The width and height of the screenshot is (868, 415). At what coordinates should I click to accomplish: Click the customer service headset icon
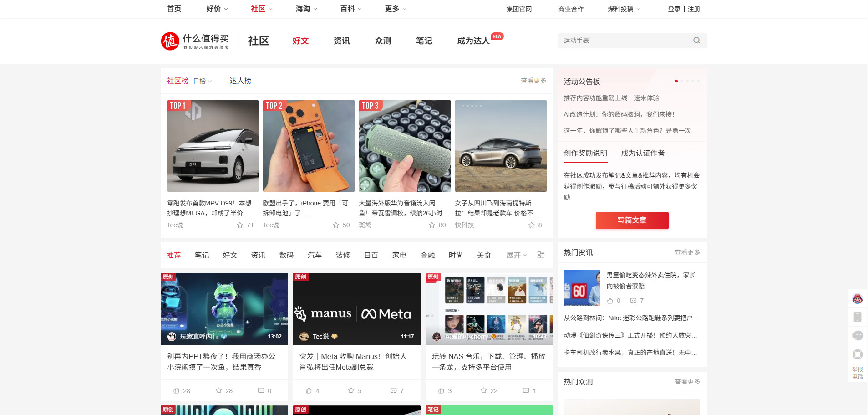pyautogui.click(x=857, y=336)
